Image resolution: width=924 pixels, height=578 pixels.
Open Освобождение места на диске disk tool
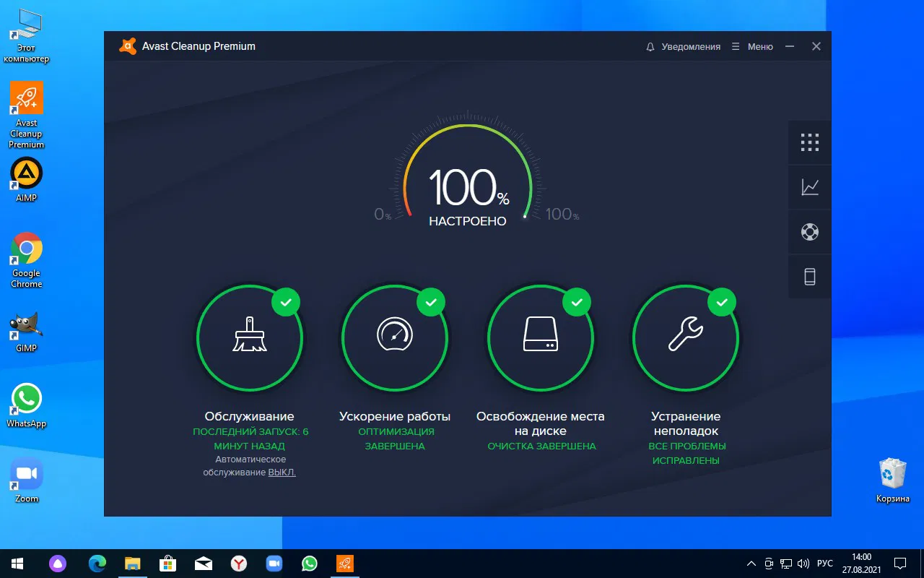click(x=541, y=337)
